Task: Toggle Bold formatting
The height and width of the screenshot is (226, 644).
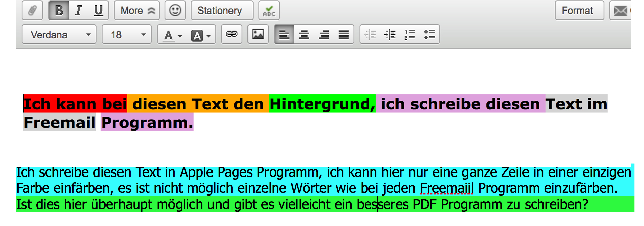Action: click(59, 11)
